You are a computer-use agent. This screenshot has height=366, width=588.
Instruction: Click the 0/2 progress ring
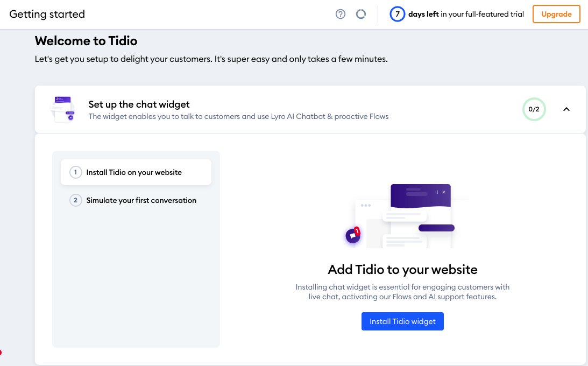(x=534, y=109)
